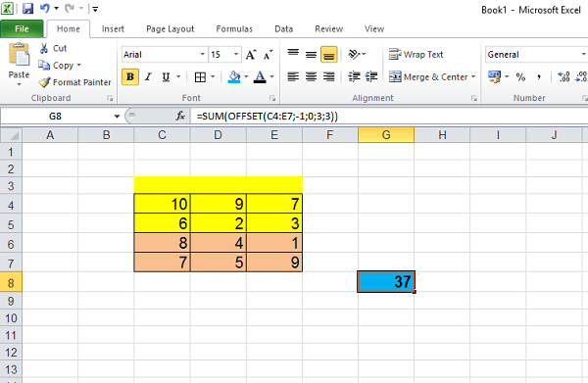
Task: Select cell G8 showing 37
Action: 386,282
